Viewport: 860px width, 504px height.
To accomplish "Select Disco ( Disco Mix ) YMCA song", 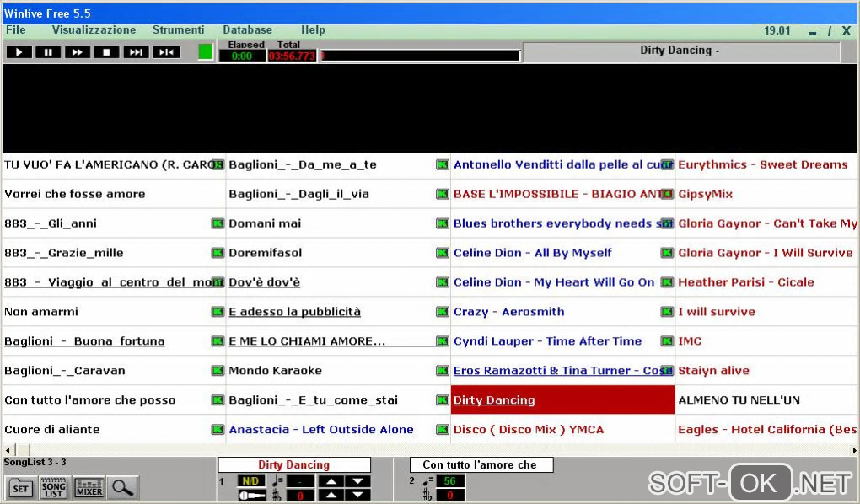I will (528, 430).
